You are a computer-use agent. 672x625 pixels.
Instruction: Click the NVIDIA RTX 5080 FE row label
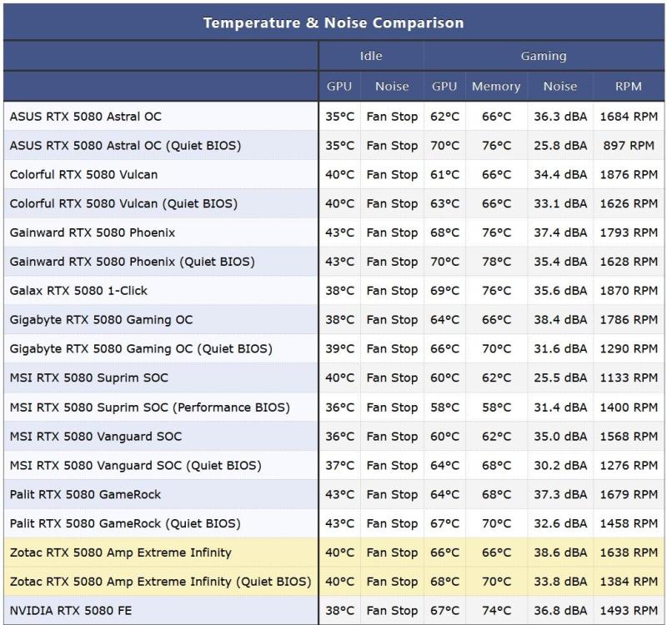pyautogui.click(x=71, y=611)
